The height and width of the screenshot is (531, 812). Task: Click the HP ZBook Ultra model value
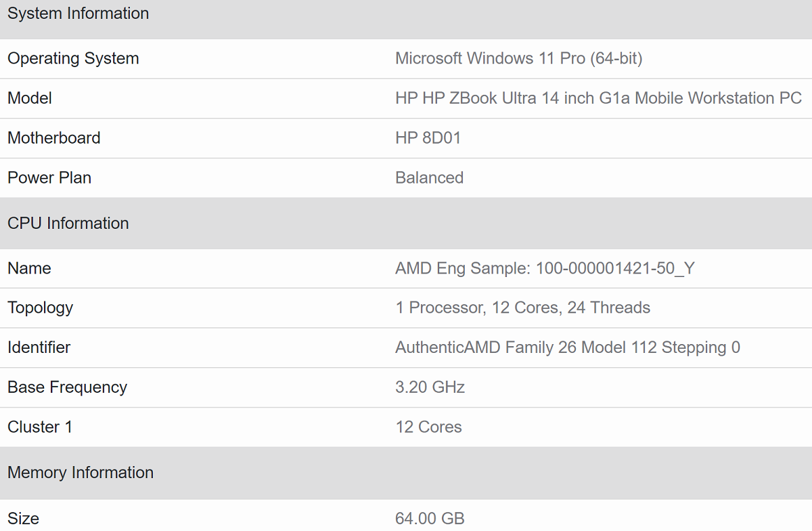598,98
